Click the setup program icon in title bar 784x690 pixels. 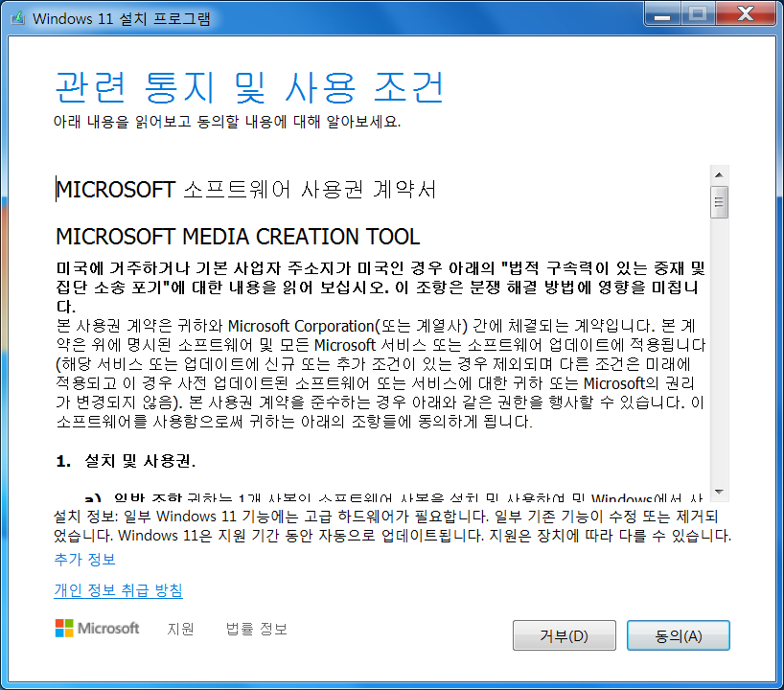[x=18, y=18]
